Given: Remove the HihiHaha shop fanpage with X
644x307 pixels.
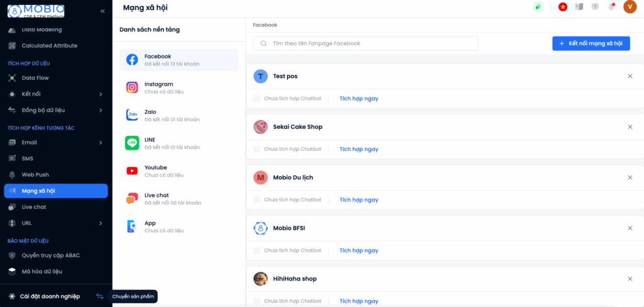Looking at the screenshot, I should 630,279.
